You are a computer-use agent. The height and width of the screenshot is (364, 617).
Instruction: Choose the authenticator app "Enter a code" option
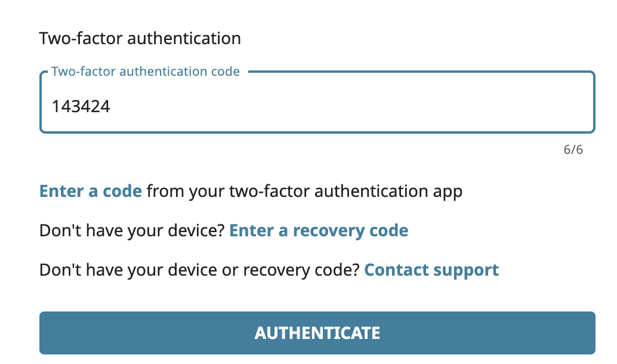90,192
